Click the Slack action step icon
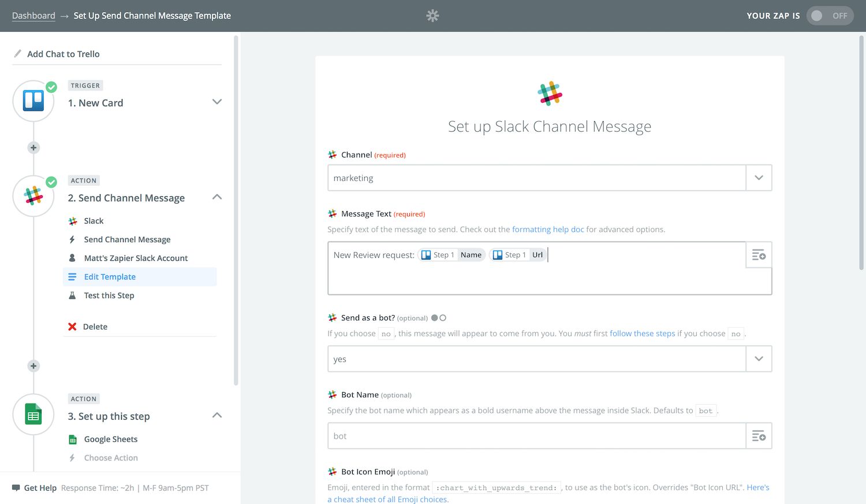 pyautogui.click(x=33, y=196)
